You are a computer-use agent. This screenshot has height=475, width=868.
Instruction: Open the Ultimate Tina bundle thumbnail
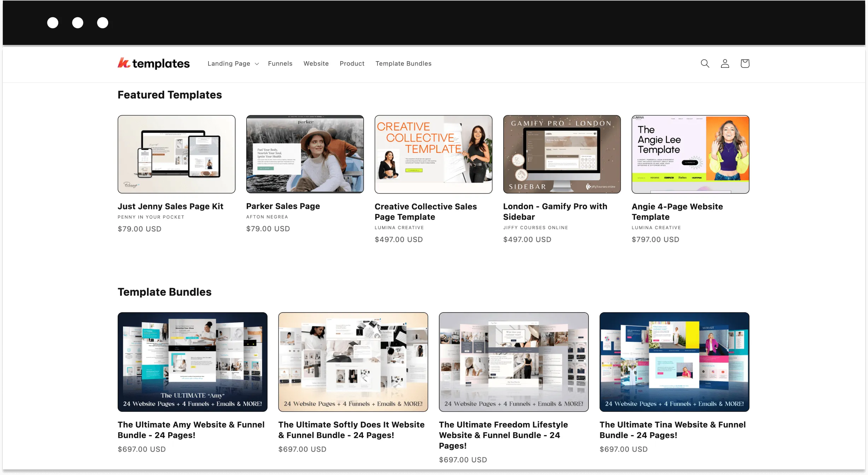point(674,362)
